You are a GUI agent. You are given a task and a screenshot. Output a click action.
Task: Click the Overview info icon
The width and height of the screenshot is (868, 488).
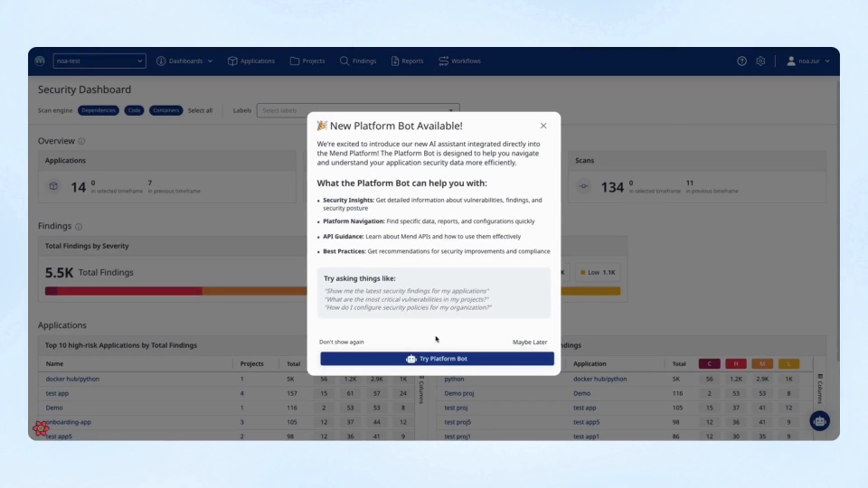[81, 141]
